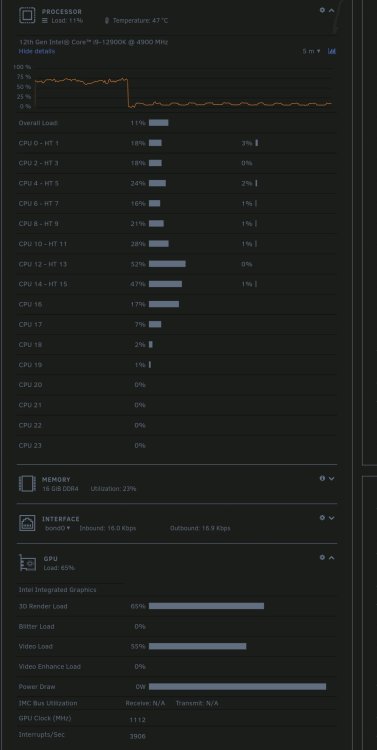This screenshot has width=377, height=750.
Task: Open the processor chart view icon
Action: [332, 51]
